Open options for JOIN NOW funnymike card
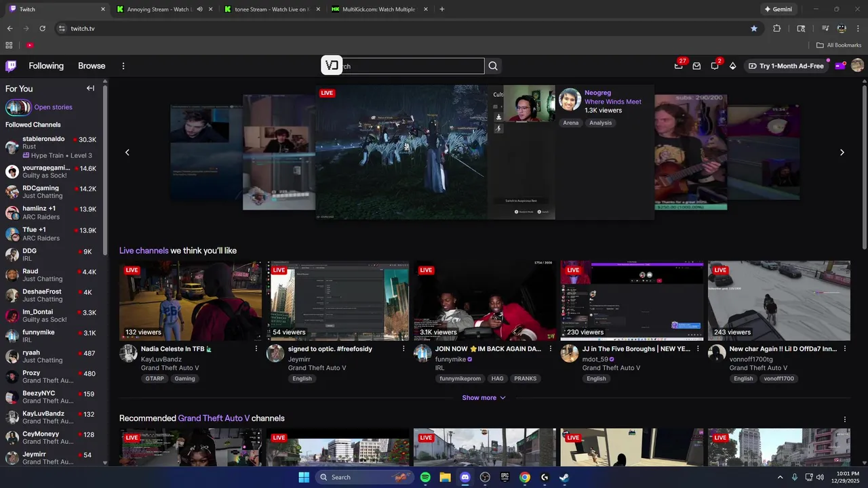 [551, 348]
